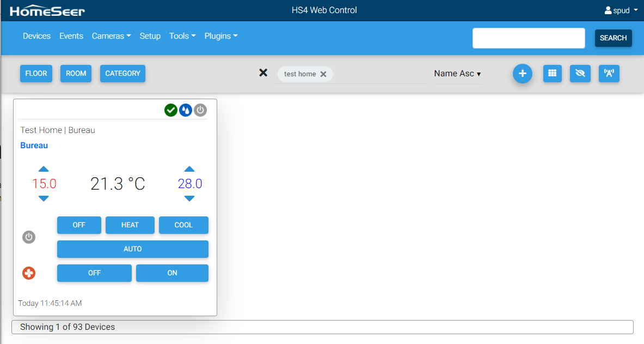
Task: Click the orange fan mode icon
Action: (x=29, y=273)
